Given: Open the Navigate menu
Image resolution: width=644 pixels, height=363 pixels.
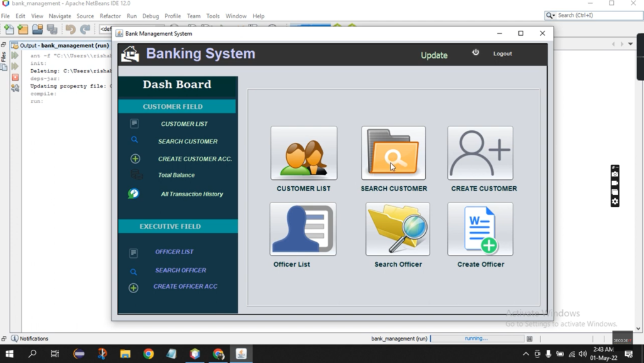Looking at the screenshot, I should [60, 16].
